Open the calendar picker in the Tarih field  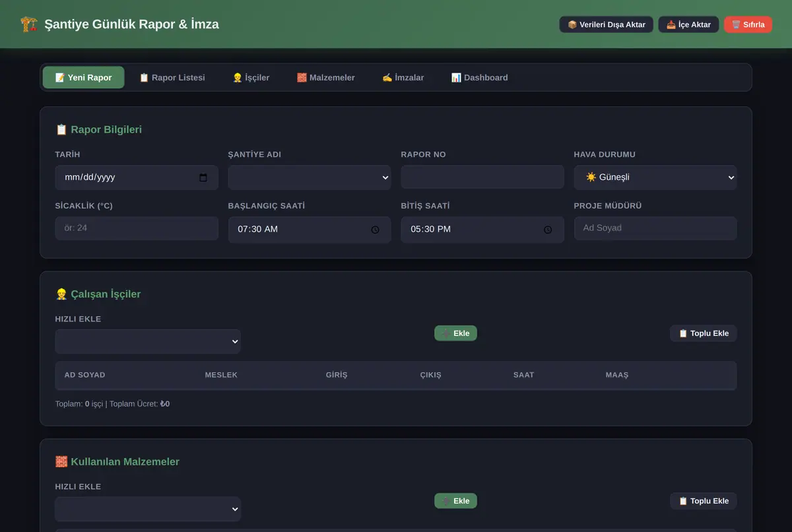(x=203, y=178)
